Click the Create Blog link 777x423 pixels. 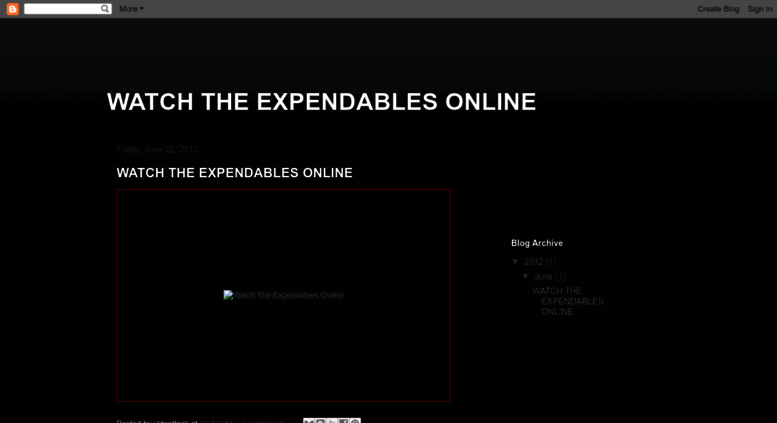pyautogui.click(x=717, y=9)
